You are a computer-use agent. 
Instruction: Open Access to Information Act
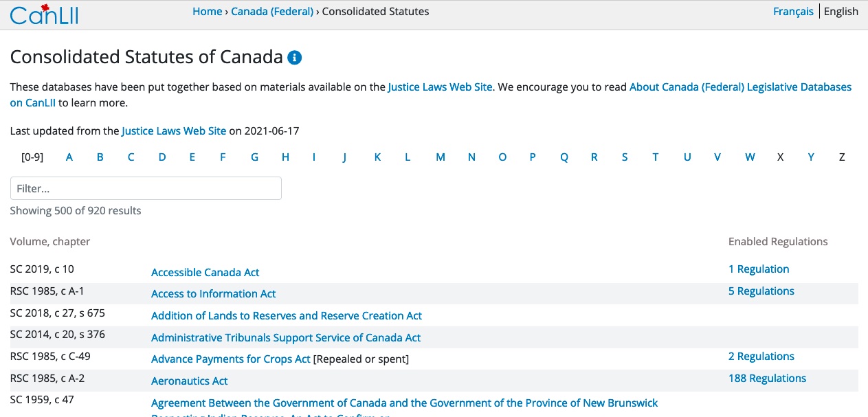tap(214, 294)
